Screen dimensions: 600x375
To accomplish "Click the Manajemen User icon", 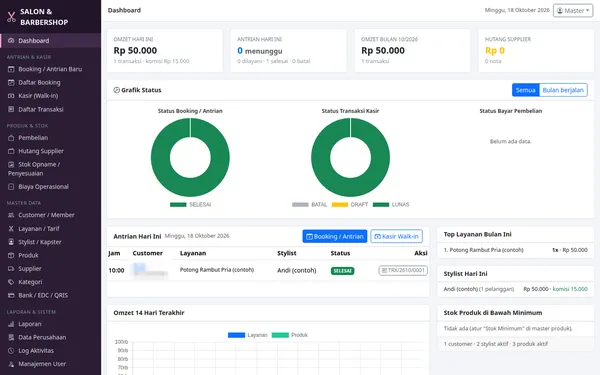I will coord(11,364).
